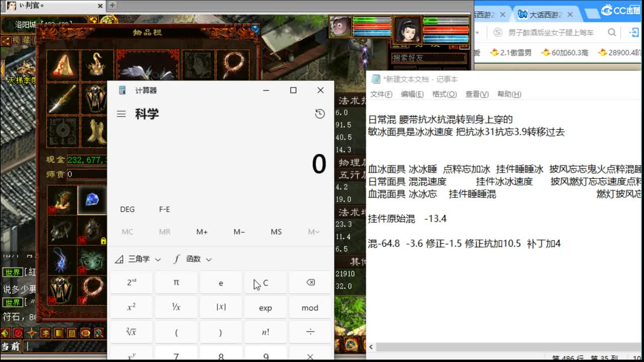This screenshot has height=362, width=644.
Task: Switch to the 大话西游2 browser tab
Action: click(545, 14)
